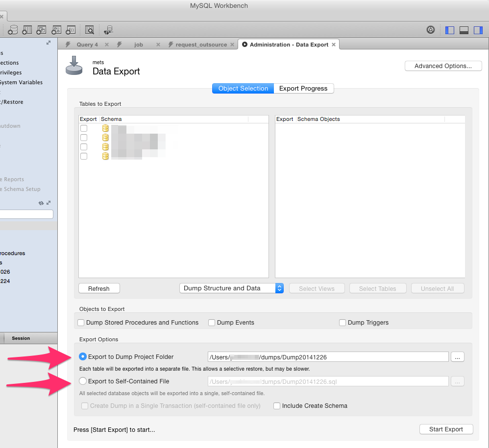Image resolution: width=489 pixels, height=448 pixels.
Task: Close the job tab
Action: point(158,45)
